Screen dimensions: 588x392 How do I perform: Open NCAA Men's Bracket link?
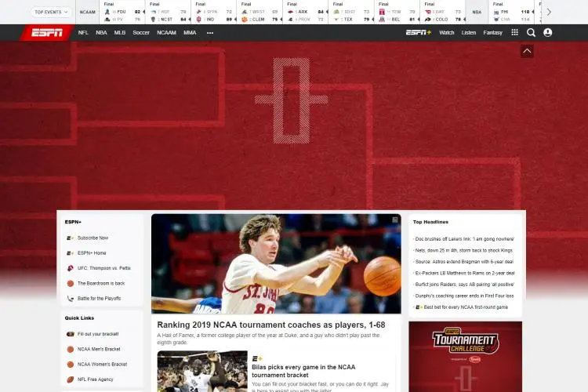(x=99, y=349)
